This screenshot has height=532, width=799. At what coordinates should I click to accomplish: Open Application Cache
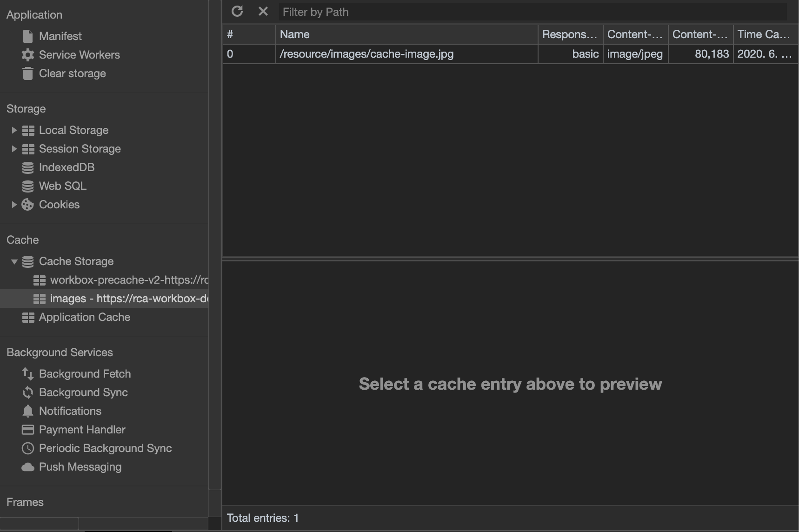pos(85,317)
